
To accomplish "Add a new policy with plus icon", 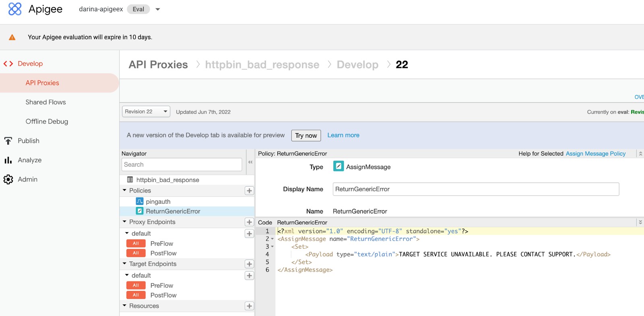I will tap(249, 191).
